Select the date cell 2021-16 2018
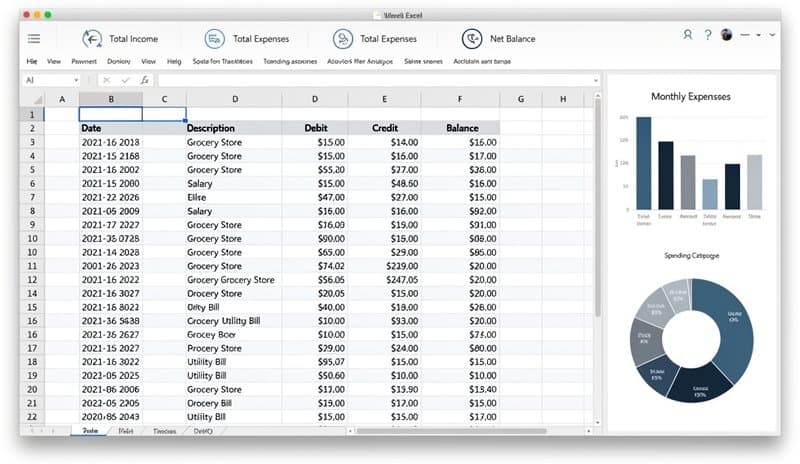The width and height of the screenshot is (800, 464). (111, 142)
